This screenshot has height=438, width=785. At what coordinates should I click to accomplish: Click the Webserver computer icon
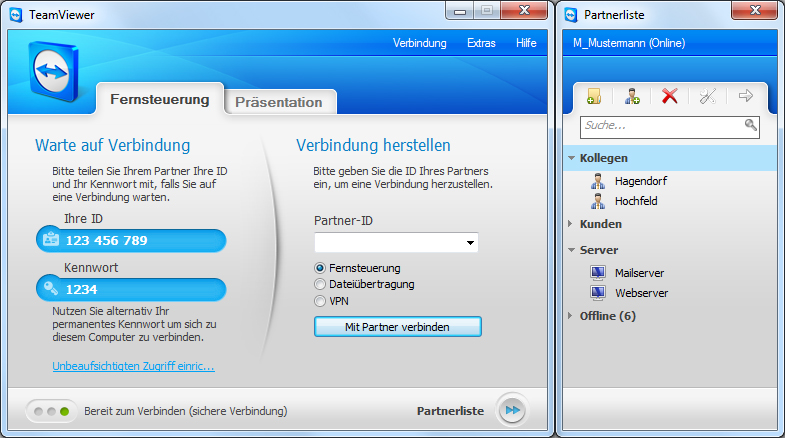point(598,293)
